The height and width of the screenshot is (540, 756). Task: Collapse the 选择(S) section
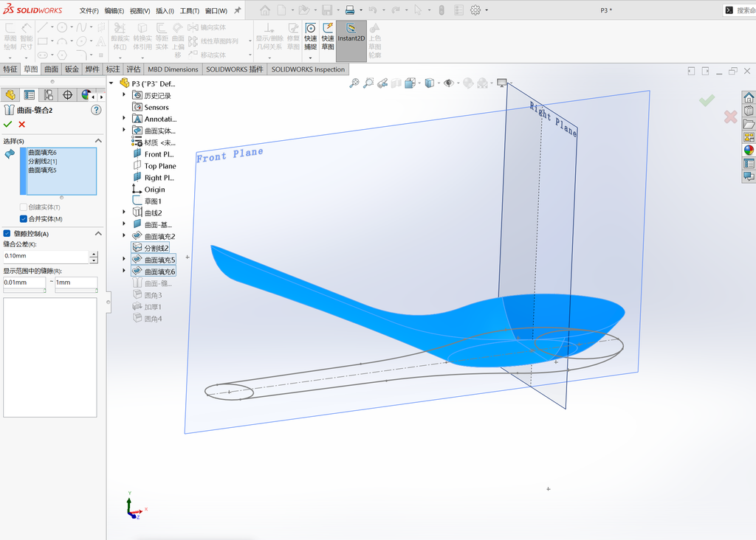(98, 141)
